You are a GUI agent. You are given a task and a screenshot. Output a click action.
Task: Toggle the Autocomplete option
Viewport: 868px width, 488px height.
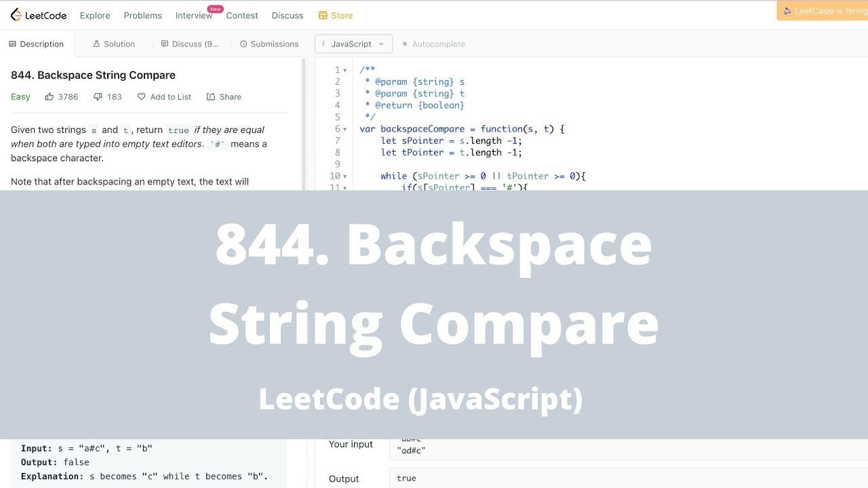(x=433, y=44)
